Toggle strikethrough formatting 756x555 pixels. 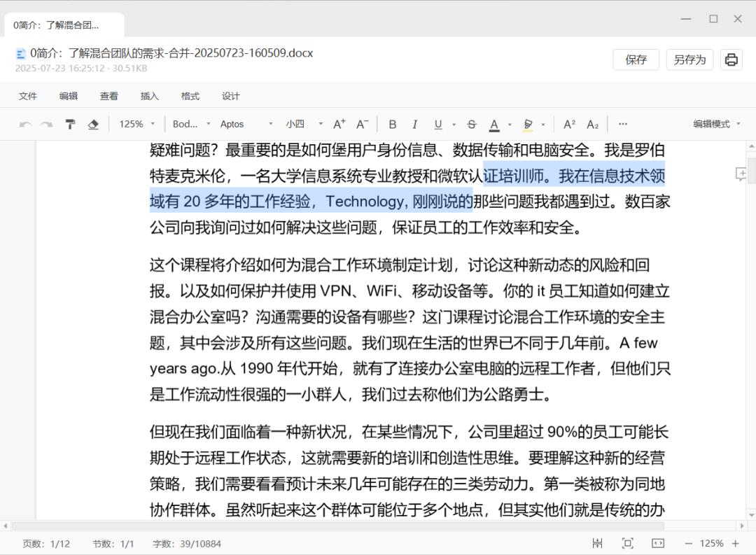coord(471,123)
